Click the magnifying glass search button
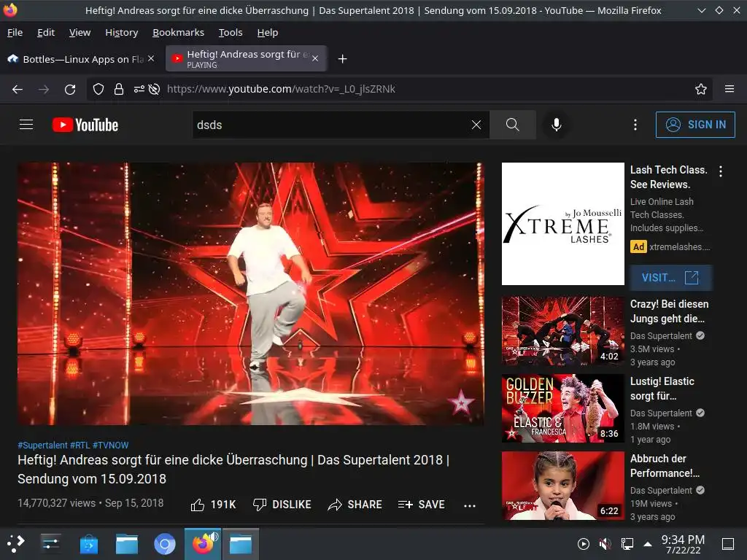 pyautogui.click(x=513, y=125)
